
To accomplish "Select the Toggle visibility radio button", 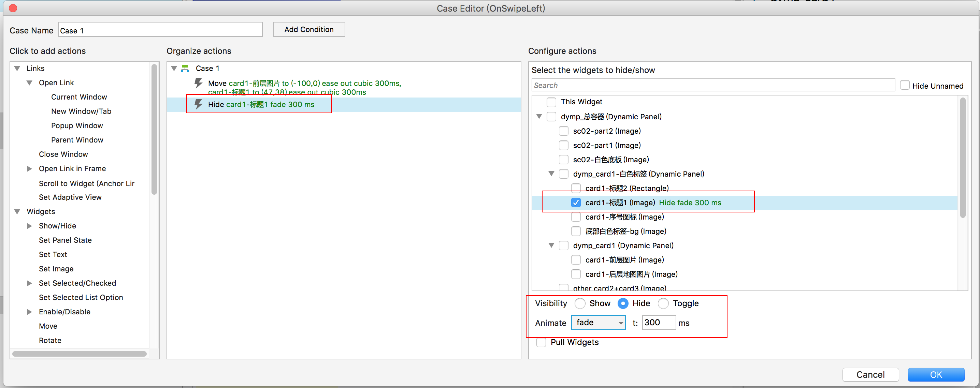I will point(663,303).
